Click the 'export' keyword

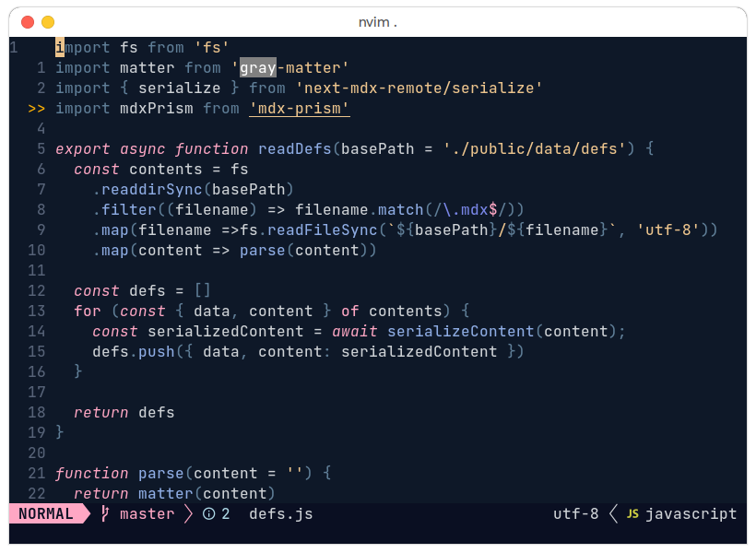coord(83,149)
